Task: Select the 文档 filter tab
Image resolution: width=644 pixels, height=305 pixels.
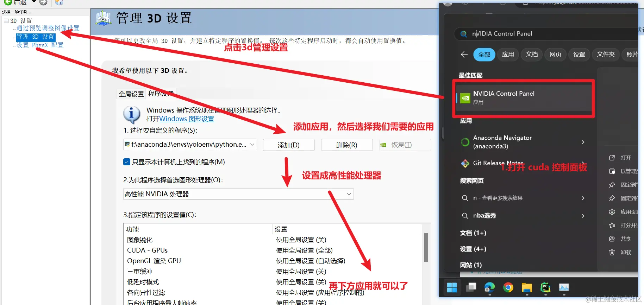Action: 532,55
